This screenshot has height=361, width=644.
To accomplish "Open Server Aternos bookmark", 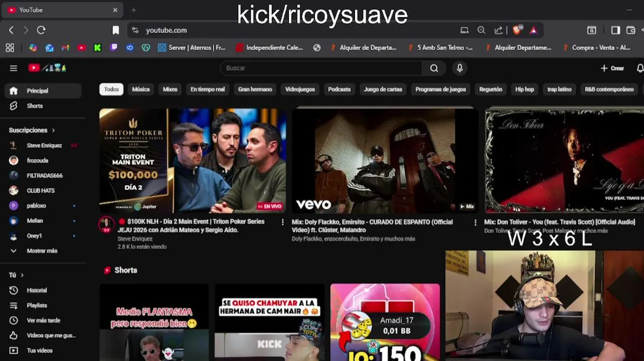I will coord(192,48).
